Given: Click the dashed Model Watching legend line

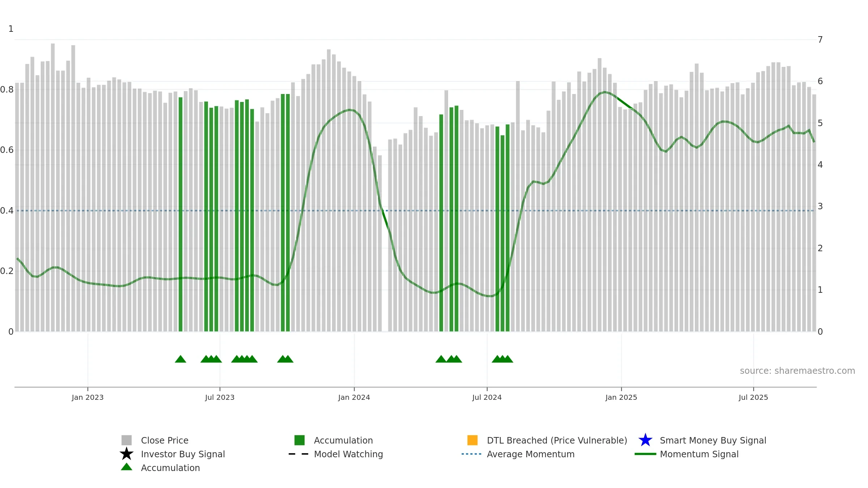Looking at the screenshot, I should (x=299, y=454).
